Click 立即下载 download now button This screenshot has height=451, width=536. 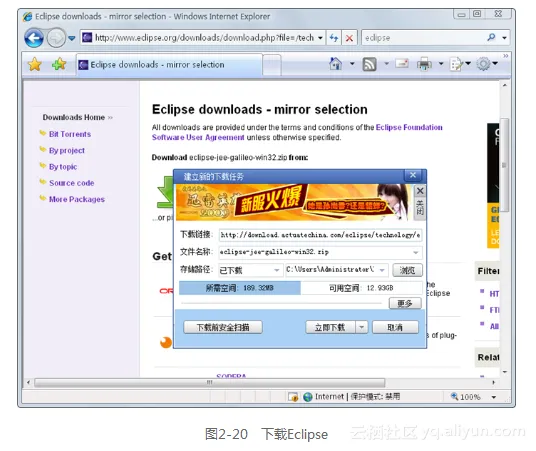click(x=330, y=327)
